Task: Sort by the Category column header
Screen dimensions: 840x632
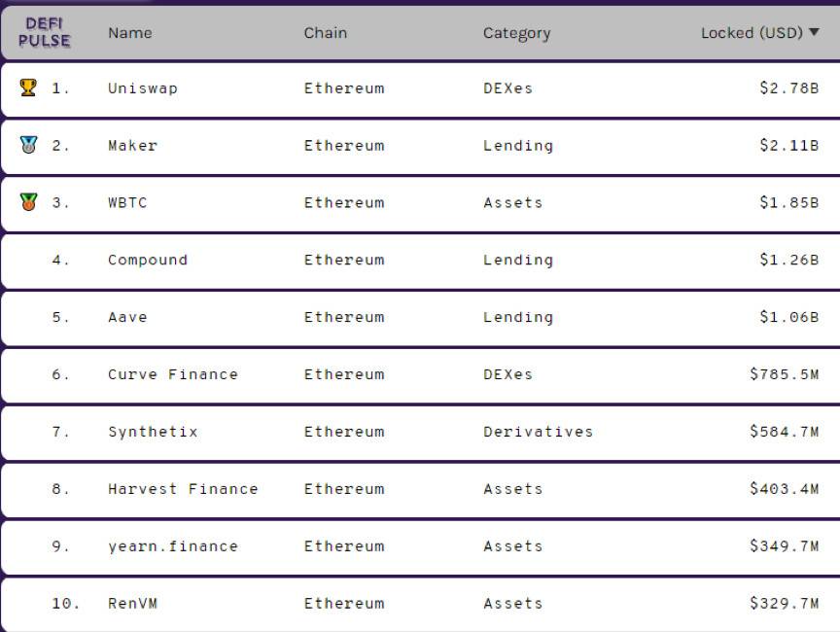Action: 516,34
